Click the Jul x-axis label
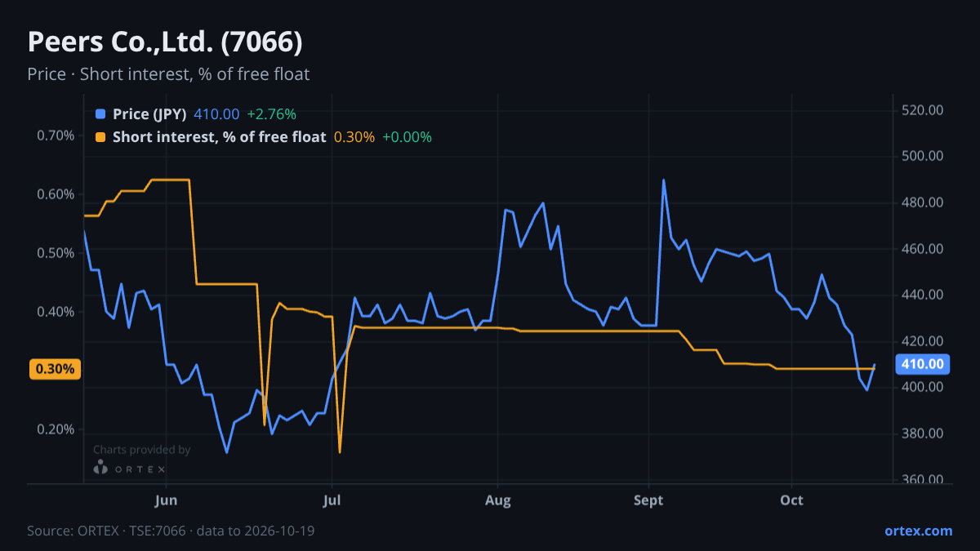Viewport: 980px width, 551px height. click(x=332, y=500)
